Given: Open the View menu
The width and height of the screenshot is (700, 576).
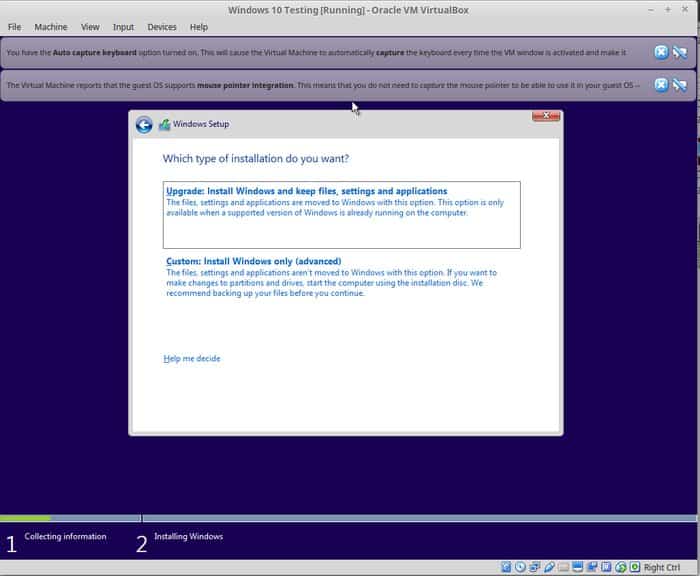Looking at the screenshot, I should click(x=90, y=27).
